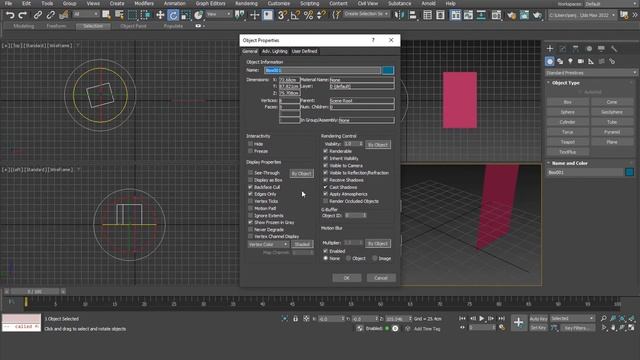Click the Align tool icon
This screenshot has height=360, width=640.
coord(412,15)
